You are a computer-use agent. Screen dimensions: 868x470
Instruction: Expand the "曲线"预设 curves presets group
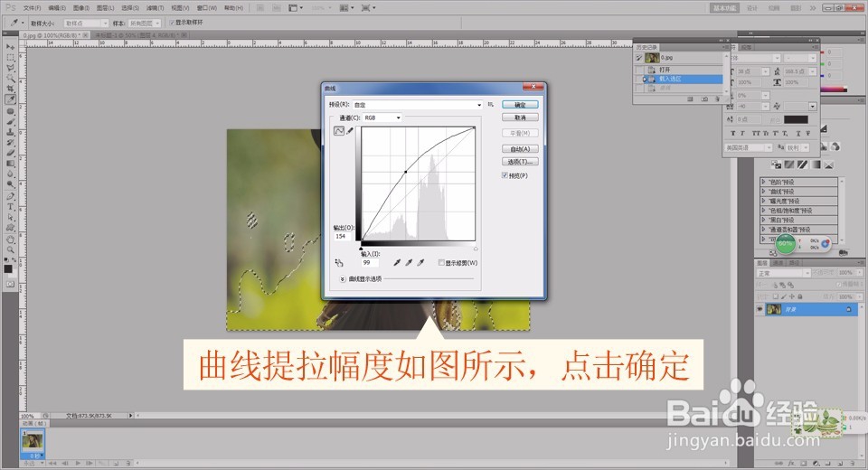[x=763, y=191]
